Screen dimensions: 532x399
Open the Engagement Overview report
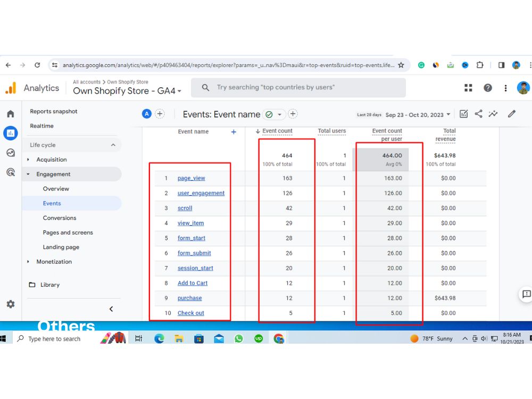(x=56, y=189)
